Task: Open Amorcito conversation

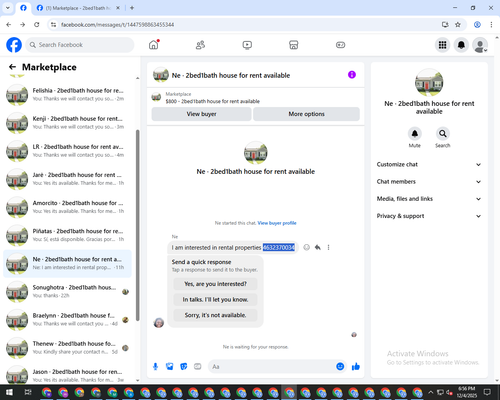Action: click(x=67, y=207)
